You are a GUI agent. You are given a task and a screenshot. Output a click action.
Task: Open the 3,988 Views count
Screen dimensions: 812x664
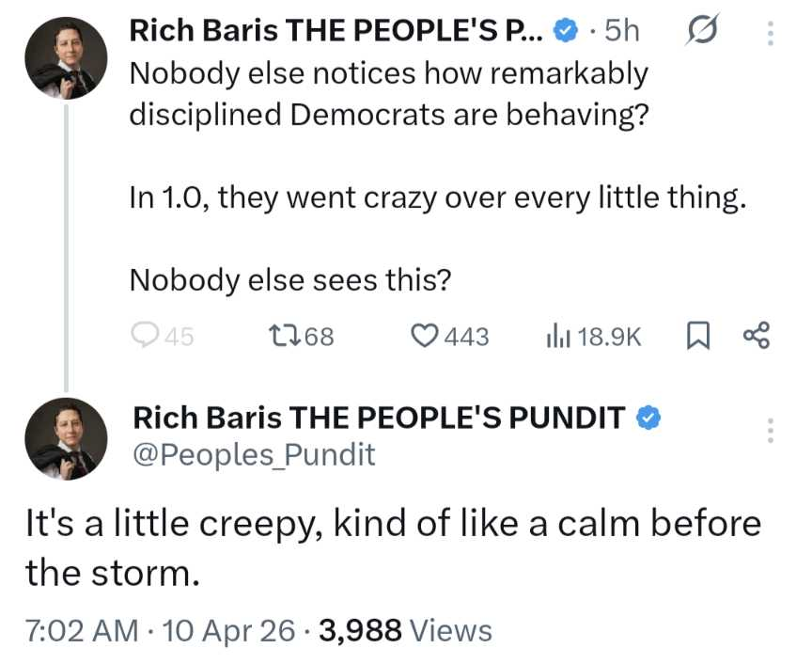pyautogui.click(x=406, y=630)
